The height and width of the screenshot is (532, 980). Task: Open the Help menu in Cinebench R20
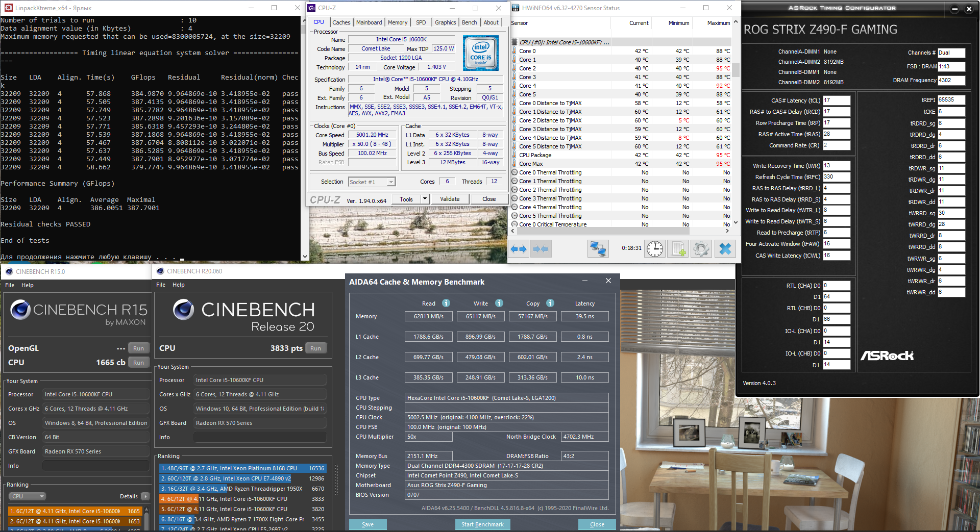click(179, 285)
